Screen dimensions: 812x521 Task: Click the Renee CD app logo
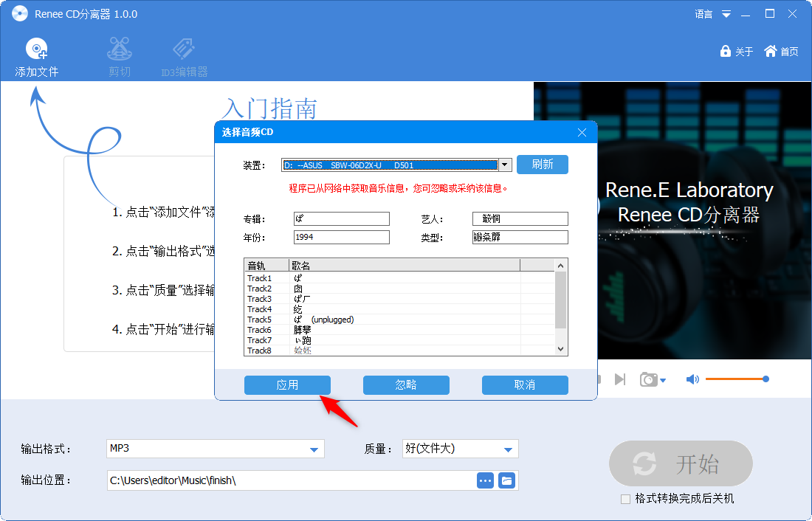pos(20,13)
